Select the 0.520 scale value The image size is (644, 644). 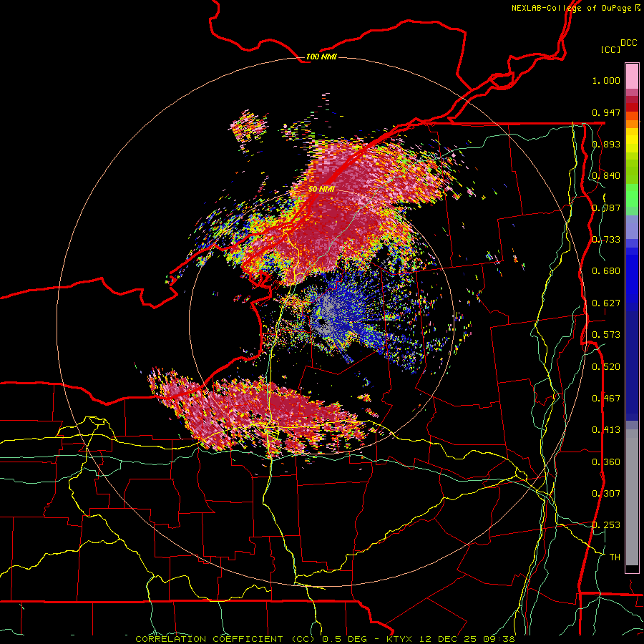click(x=606, y=366)
